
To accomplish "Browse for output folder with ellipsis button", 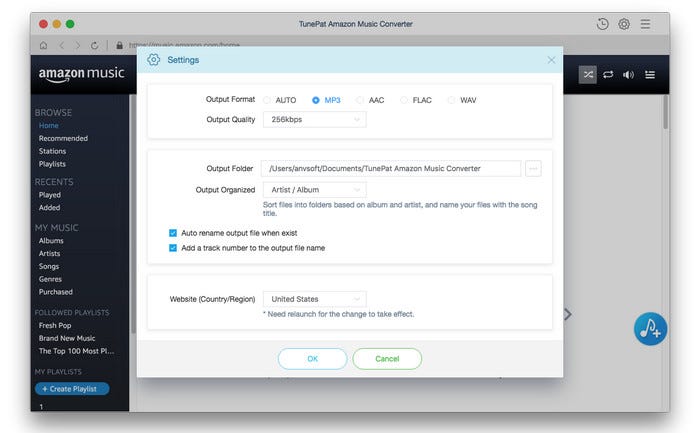I will click(533, 169).
